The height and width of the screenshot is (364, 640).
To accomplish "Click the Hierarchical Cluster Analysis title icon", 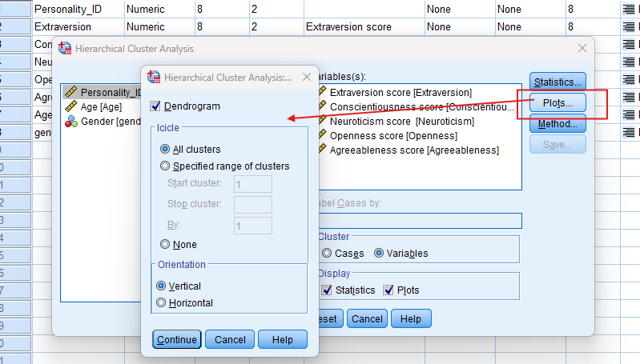I will coord(66,49).
